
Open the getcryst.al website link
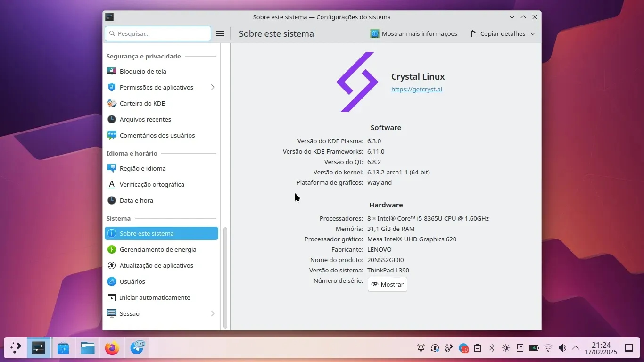click(x=416, y=89)
